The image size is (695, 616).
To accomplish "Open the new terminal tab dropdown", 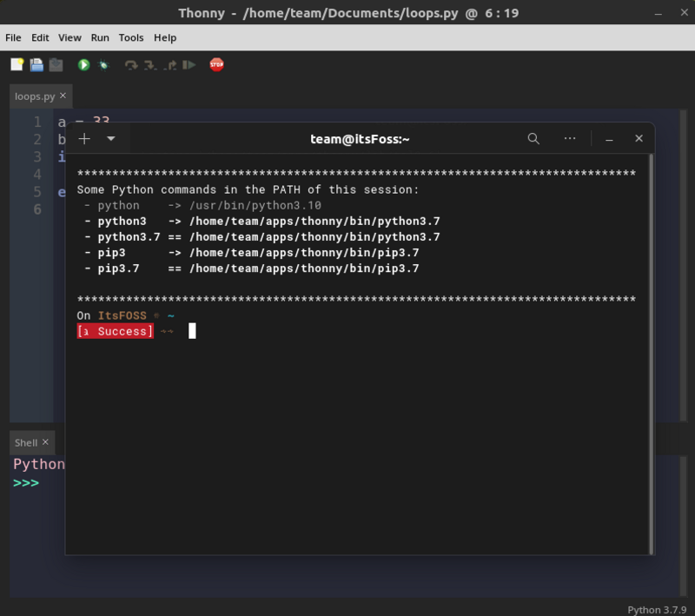I will coord(109,138).
